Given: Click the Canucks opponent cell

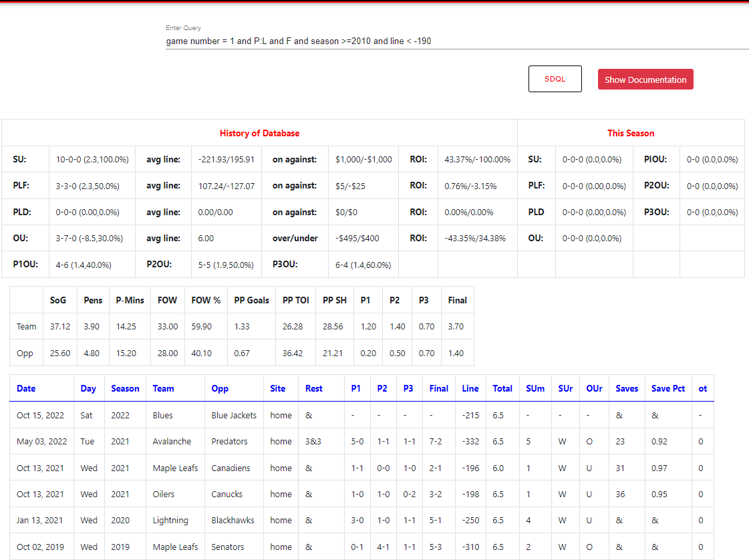Looking at the screenshot, I should tap(227, 494).
